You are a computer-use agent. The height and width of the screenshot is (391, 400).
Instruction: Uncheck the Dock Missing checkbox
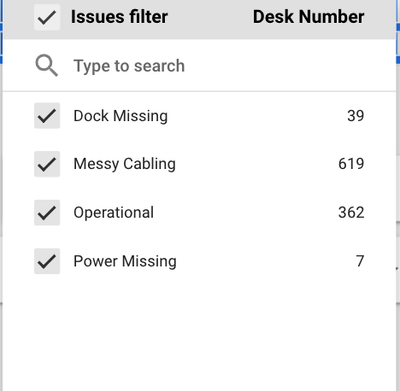(x=47, y=116)
